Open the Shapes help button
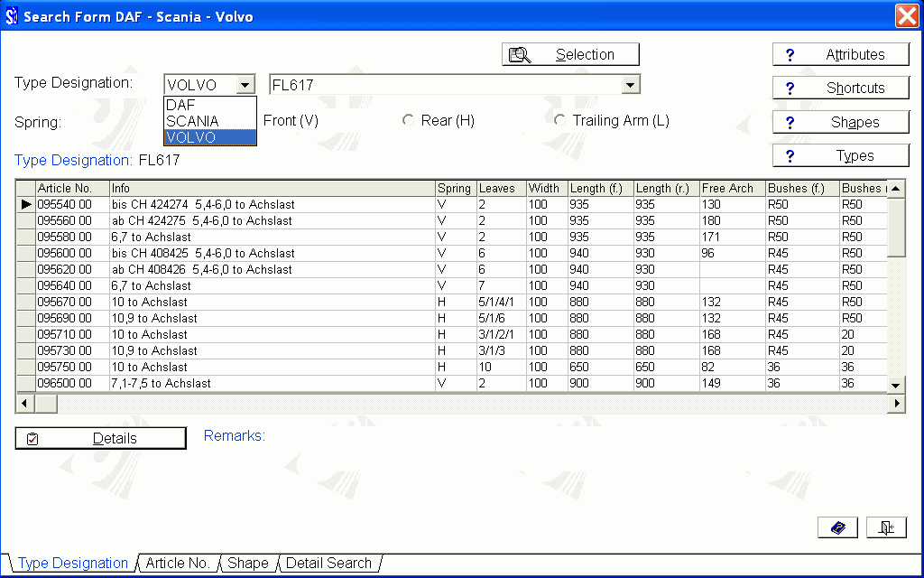 841,122
